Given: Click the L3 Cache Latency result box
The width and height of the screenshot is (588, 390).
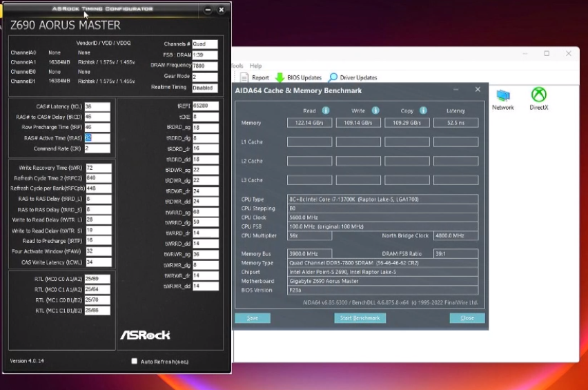Looking at the screenshot, I should (x=455, y=180).
